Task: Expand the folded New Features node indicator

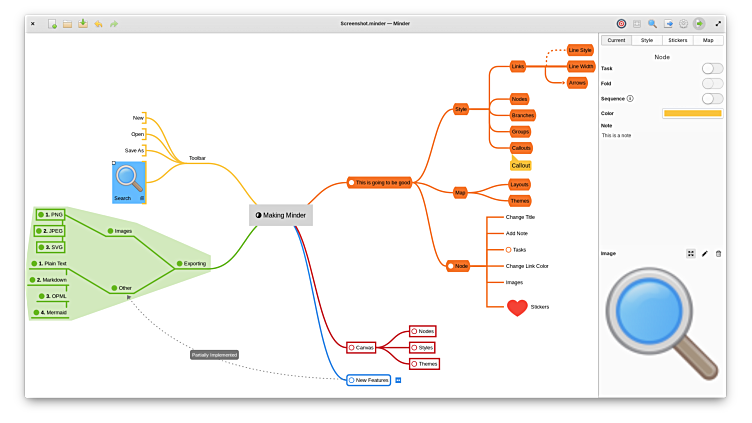Action: (x=398, y=380)
